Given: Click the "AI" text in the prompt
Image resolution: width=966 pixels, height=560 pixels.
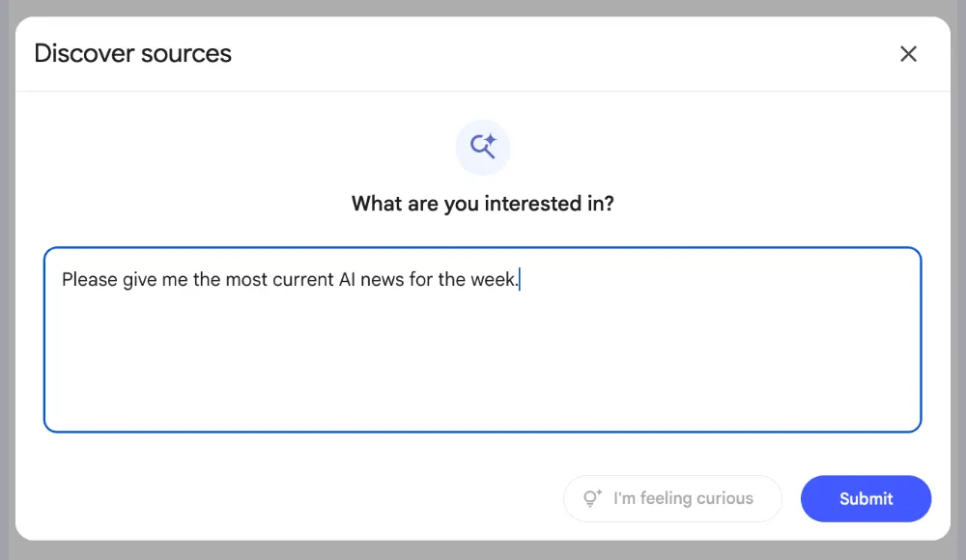Looking at the screenshot, I should 347,280.
